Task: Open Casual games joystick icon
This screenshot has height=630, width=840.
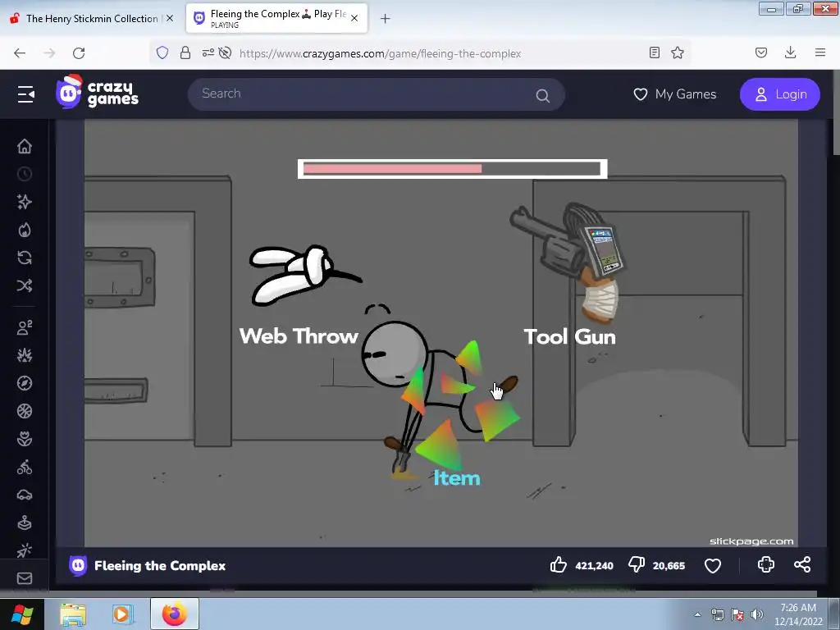Action: 25,523
